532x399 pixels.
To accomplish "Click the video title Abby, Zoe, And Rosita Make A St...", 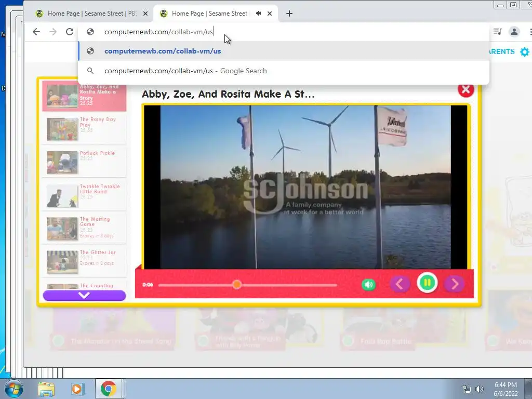I will coord(228,94).
